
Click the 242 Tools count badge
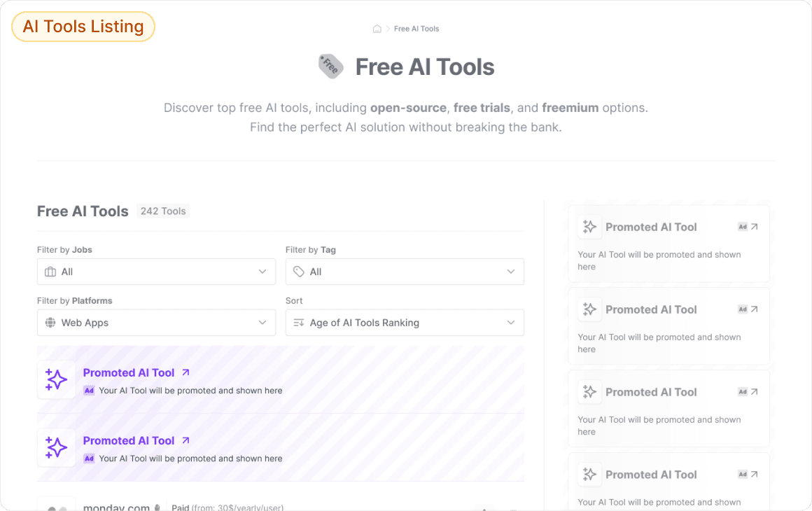(x=163, y=211)
